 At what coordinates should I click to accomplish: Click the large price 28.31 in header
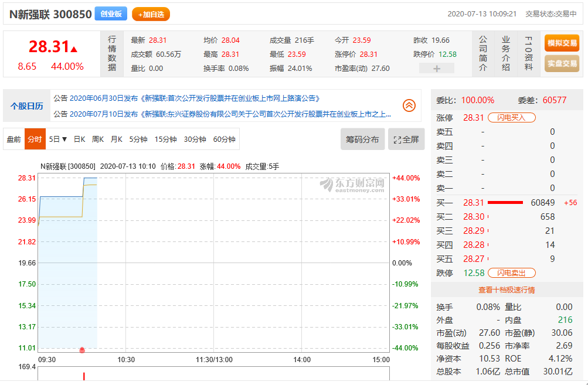(49, 47)
